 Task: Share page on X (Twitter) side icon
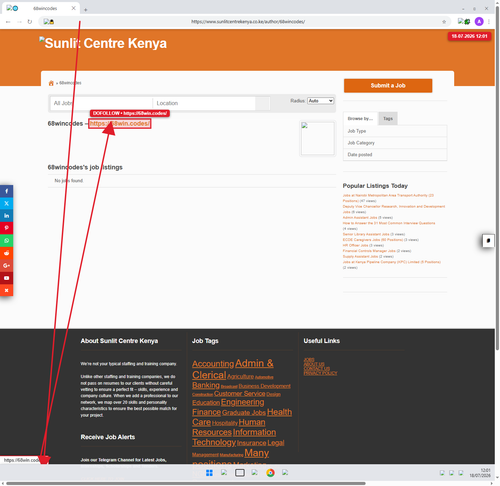(x=6, y=203)
